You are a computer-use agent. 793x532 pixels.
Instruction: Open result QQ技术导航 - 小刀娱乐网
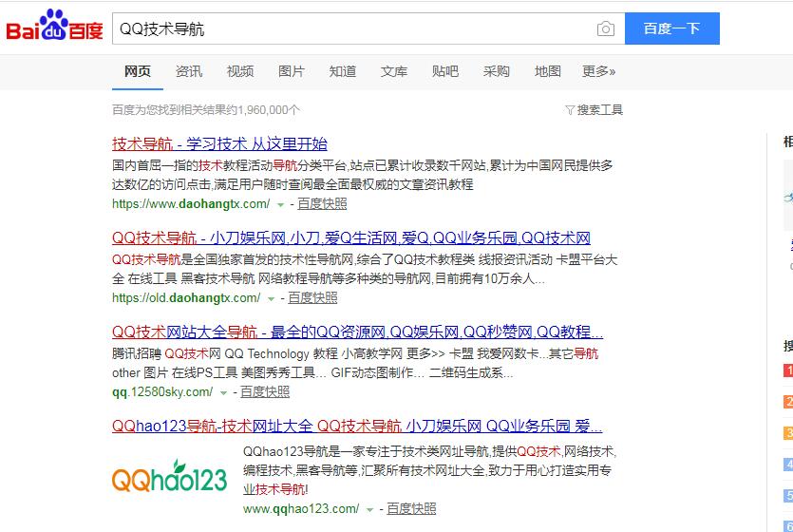(x=351, y=238)
